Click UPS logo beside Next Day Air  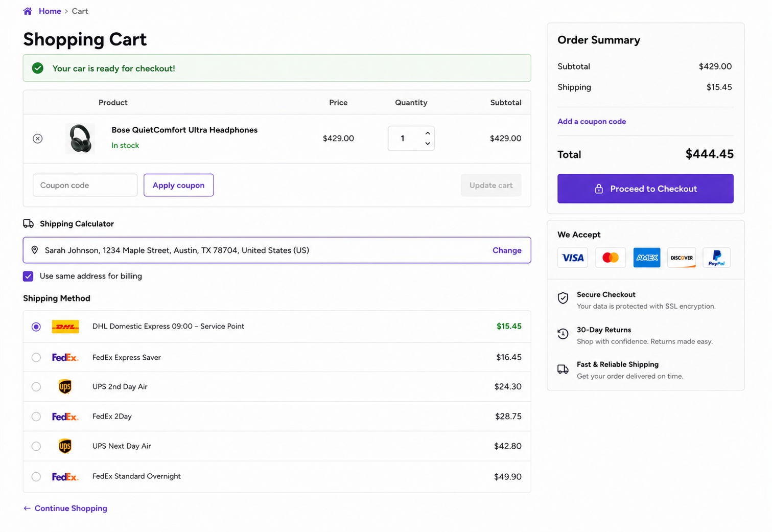tap(65, 446)
